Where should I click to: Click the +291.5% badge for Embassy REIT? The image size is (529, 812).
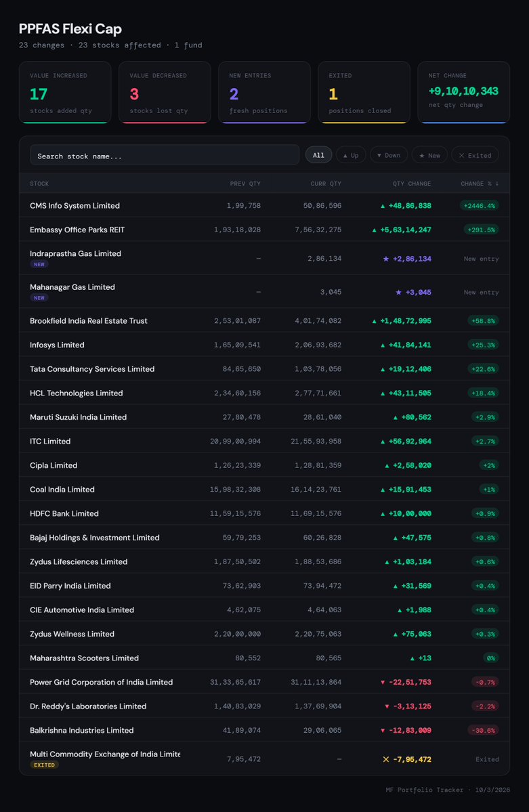click(482, 230)
